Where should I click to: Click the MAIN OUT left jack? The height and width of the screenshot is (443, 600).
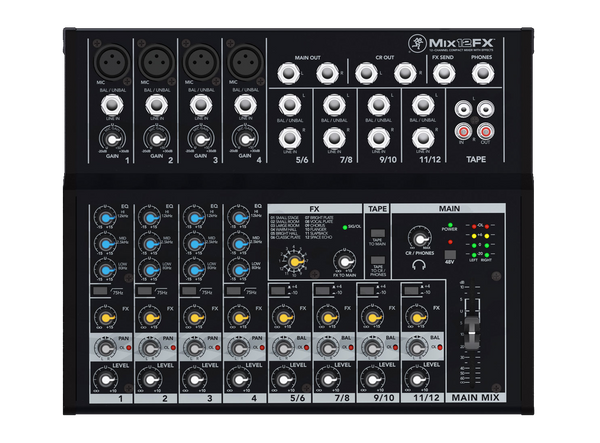[286, 72]
